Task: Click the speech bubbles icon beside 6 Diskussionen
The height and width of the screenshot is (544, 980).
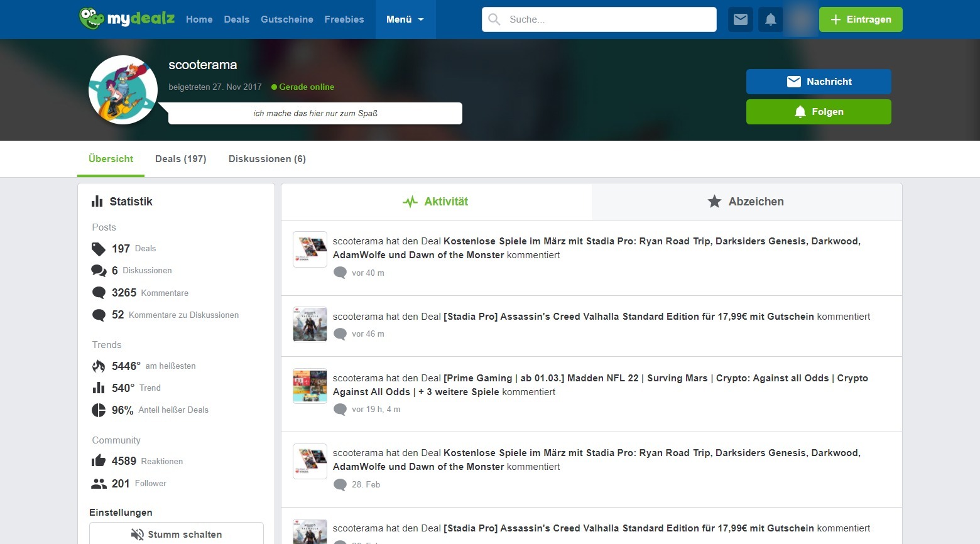Action: tap(99, 271)
